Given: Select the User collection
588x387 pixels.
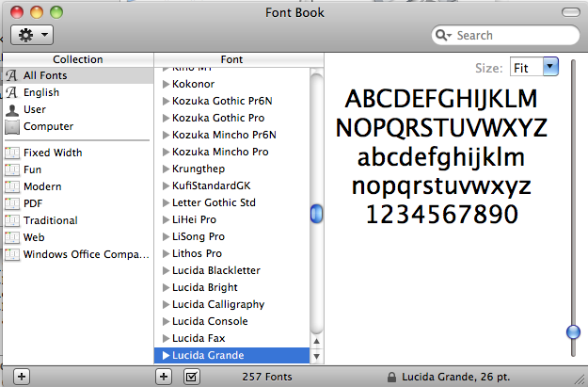Looking at the screenshot, I should [x=78, y=109].
